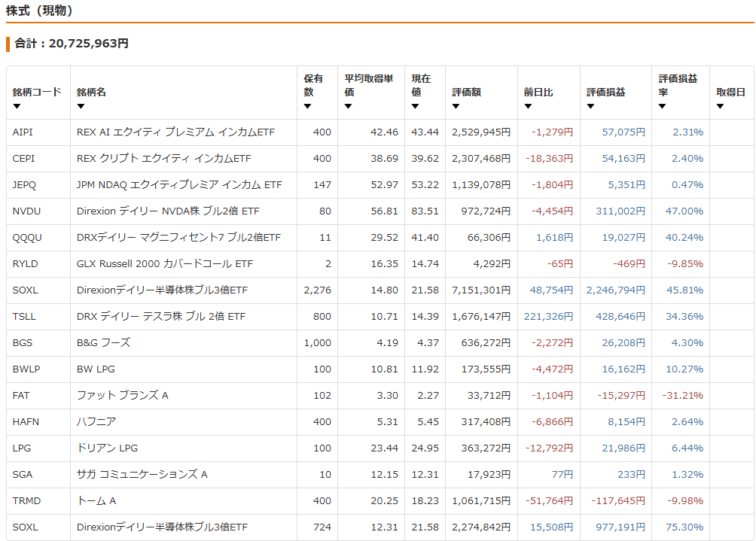Click profit rate 75.30% in SOXL row

[x=684, y=527]
